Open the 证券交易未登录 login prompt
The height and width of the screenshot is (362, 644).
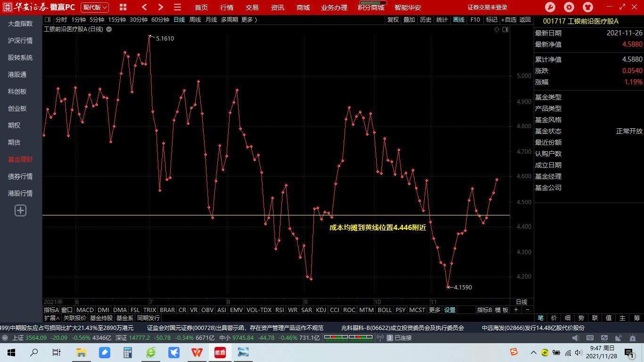[x=487, y=8]
